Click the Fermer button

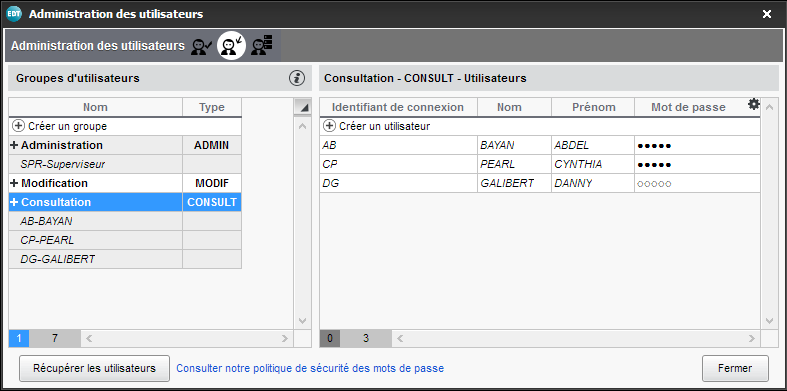click(735, 368)
